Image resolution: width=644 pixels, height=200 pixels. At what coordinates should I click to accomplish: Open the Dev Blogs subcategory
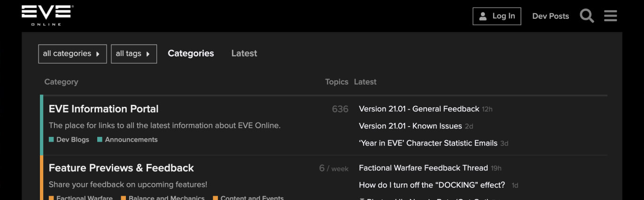click(x=72, y=140)
